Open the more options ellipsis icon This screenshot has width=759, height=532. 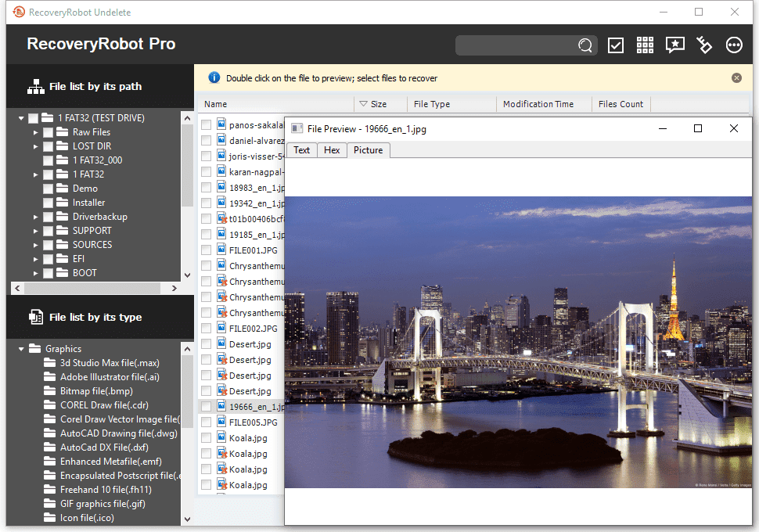734,45
